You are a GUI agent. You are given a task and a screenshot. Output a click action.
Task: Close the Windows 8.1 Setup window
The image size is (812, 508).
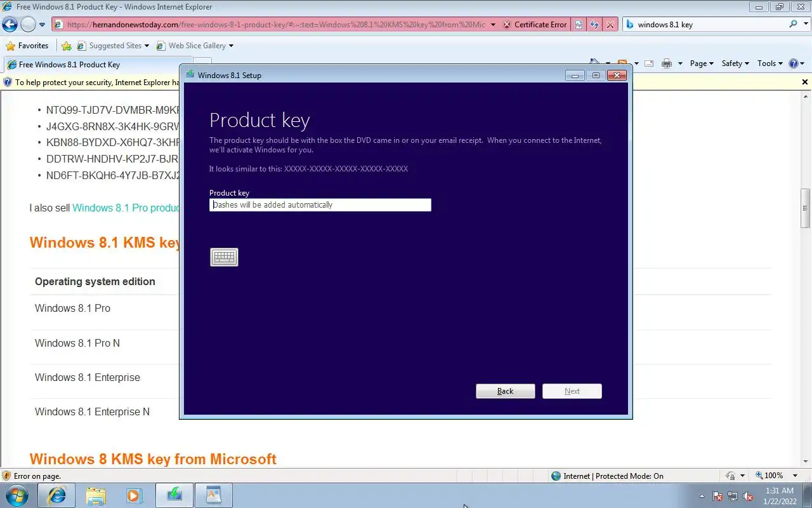(617, 76)
